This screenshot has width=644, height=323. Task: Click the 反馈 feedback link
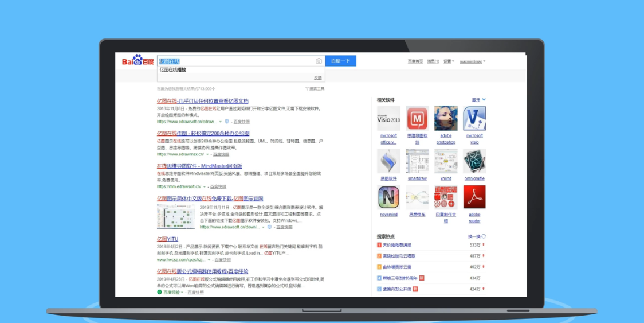tap(318, 77)
